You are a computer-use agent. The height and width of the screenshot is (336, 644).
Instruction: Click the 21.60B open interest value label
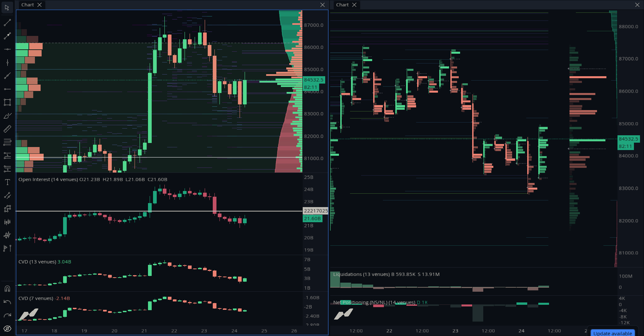pos(312,219)
